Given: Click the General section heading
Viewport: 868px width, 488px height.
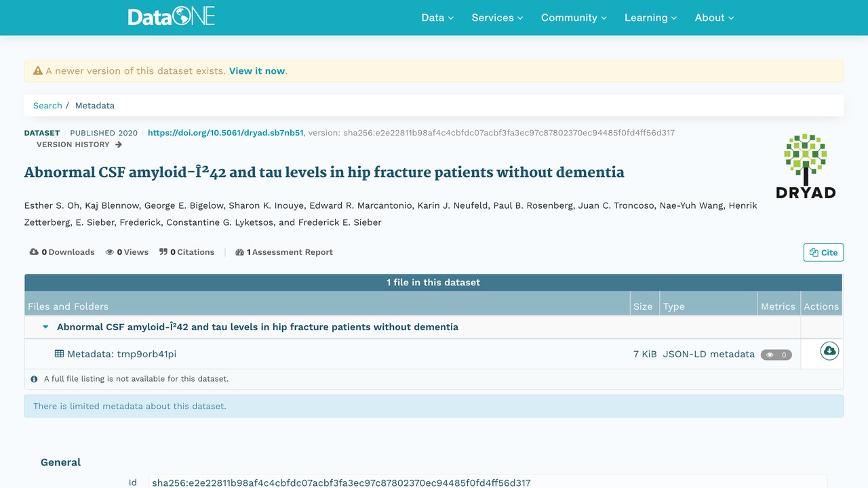Looking at the screenshot, I should click(x=60, y=462).
